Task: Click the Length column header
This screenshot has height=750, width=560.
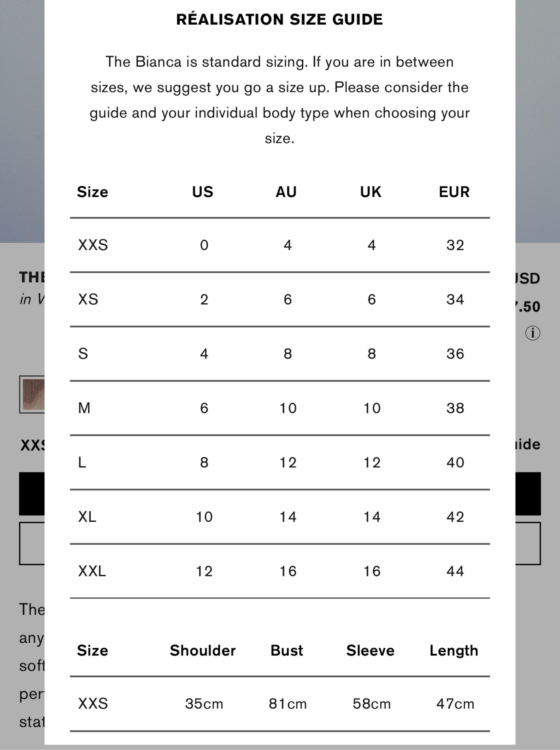Action: click(454, 651)
